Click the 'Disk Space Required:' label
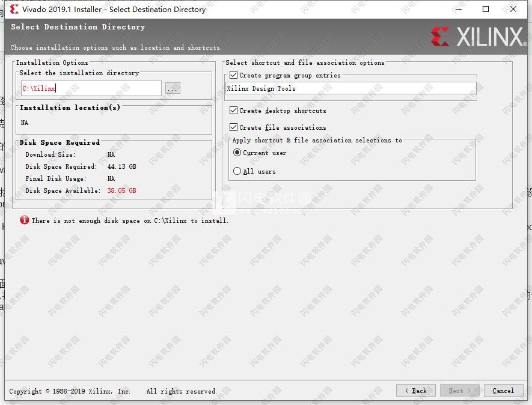Image resolution: width=532 pixels, height=405 pixels. coord(61,166)
